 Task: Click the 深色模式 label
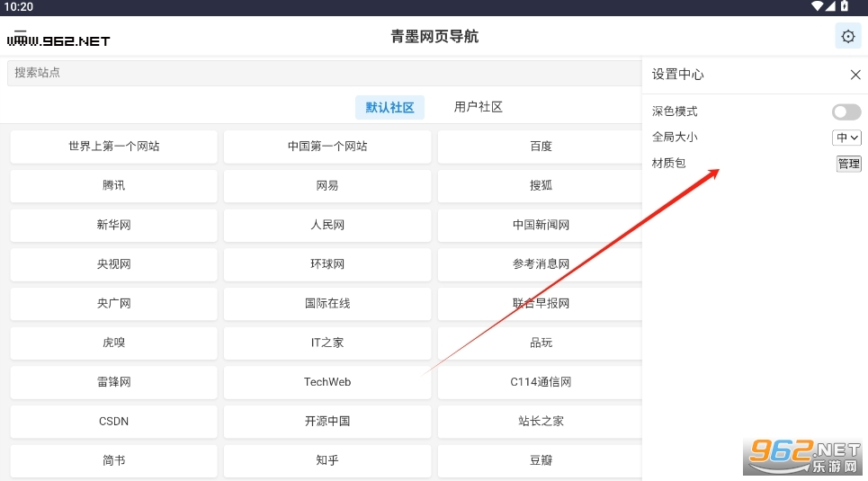pyautogui.click(x=675, y=111)
